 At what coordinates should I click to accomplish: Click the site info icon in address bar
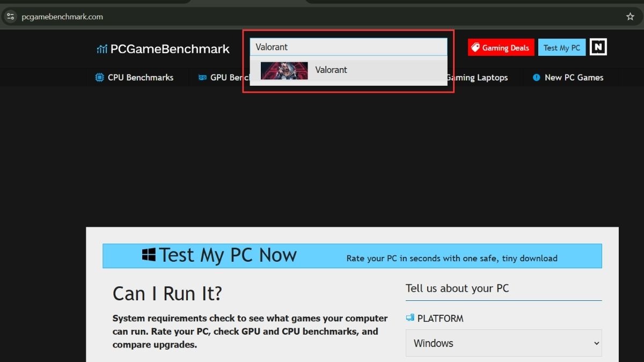point(11,17)
